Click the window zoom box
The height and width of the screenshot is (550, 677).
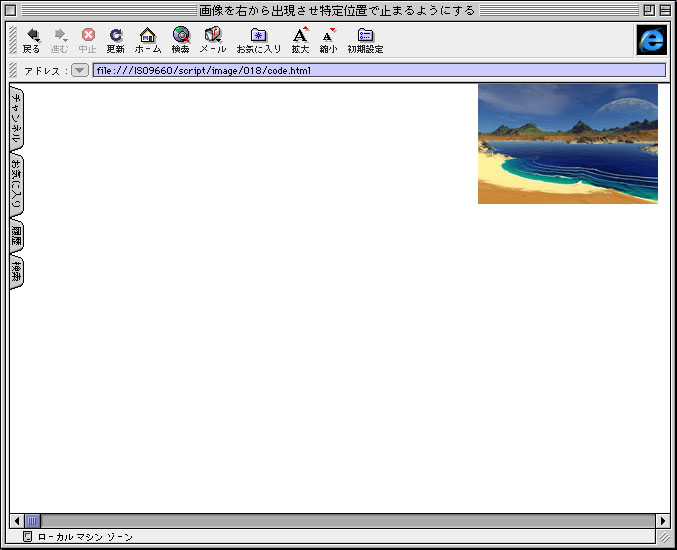tap(649, 10)
